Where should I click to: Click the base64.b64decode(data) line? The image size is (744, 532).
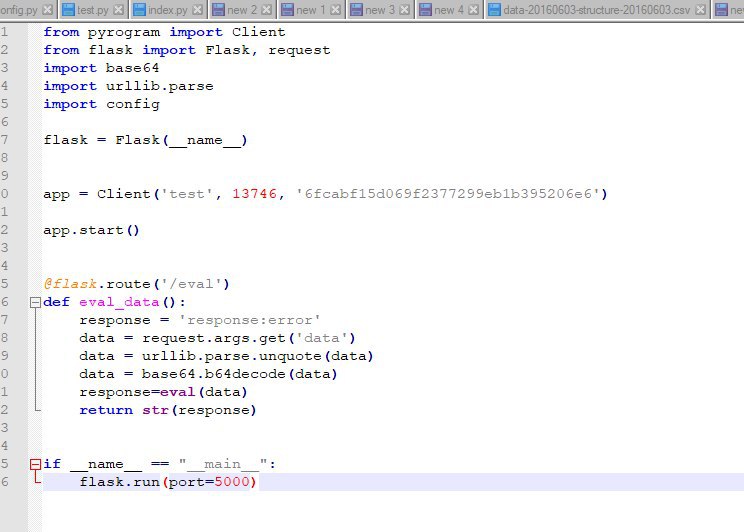208,374
